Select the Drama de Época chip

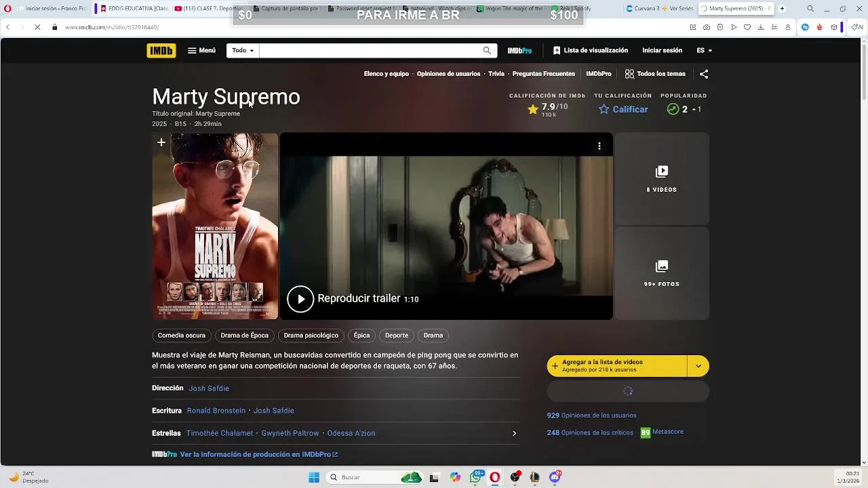pos(245,335)
